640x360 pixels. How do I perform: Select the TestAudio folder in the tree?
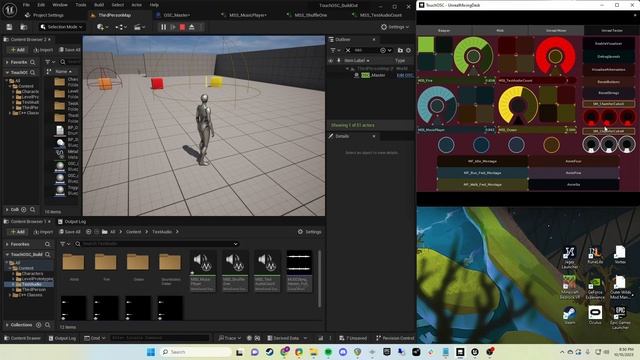tap(31, 284)
